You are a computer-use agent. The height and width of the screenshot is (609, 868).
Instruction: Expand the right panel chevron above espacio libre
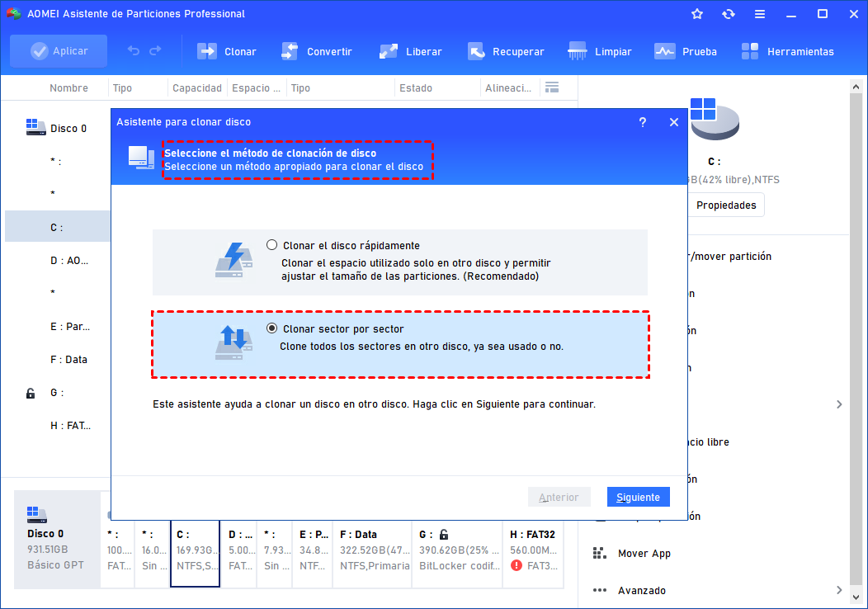coord(839,404)
